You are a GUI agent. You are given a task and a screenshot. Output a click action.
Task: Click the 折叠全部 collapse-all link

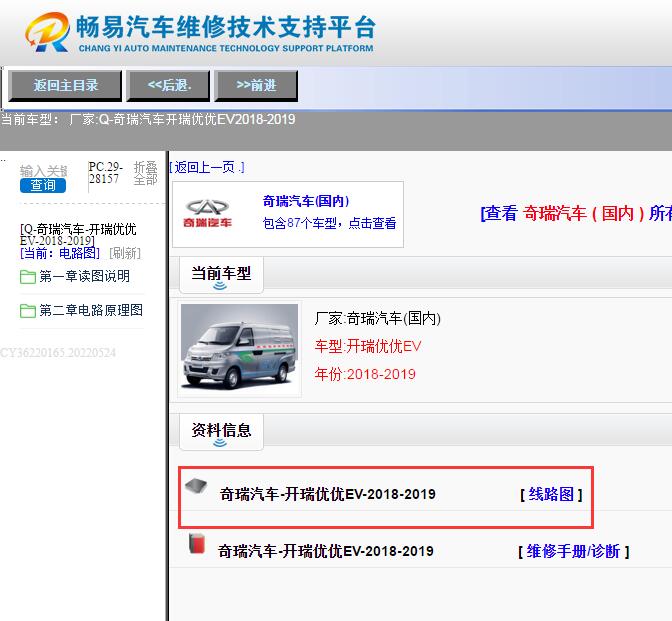[146, 173]
